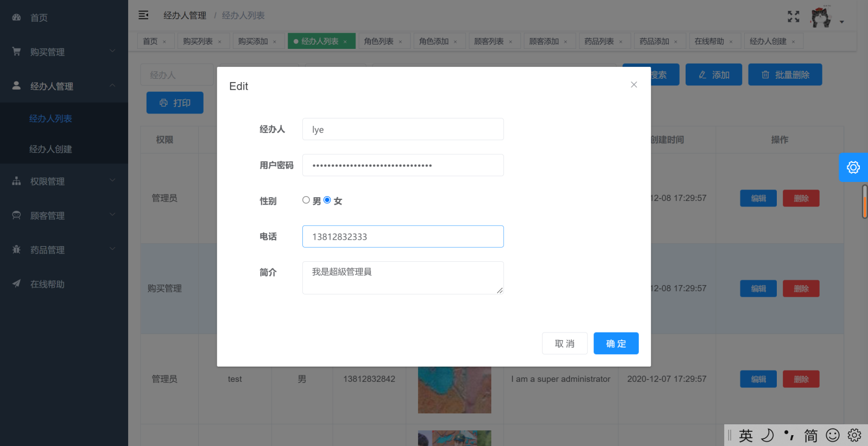Switch IME English mode (英)
The height and width of the screenshot is (446, 868).
pyautogui.click(x=746, y=435)
